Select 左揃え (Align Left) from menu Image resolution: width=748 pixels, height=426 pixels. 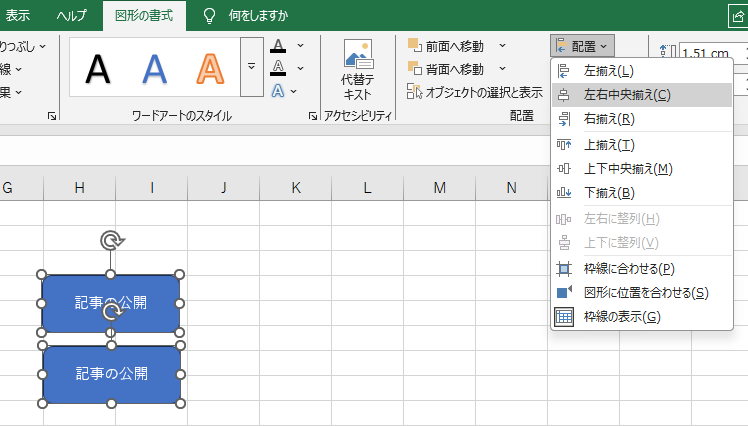608,71
